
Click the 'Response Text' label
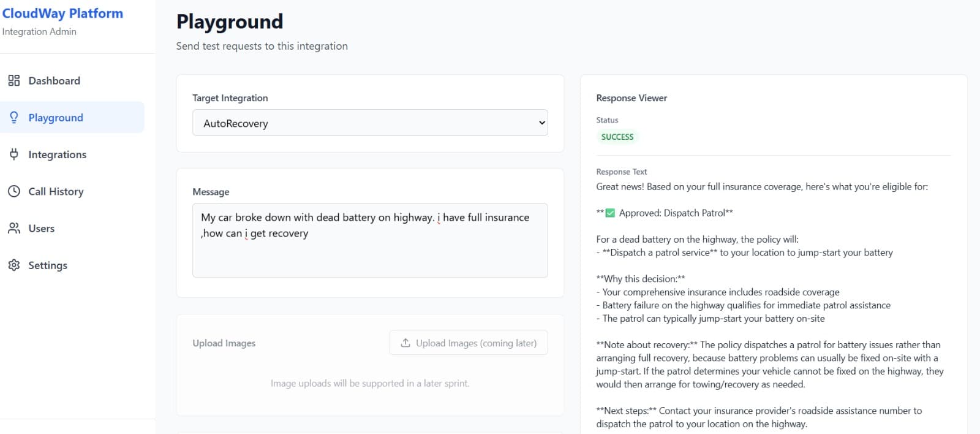coord(622,172)
